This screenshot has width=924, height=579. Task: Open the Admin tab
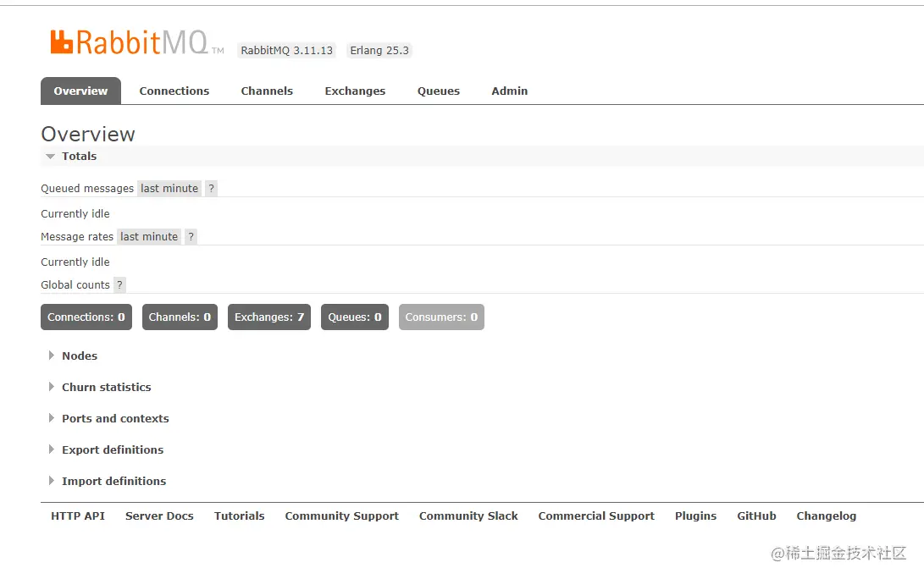point(510,91)
